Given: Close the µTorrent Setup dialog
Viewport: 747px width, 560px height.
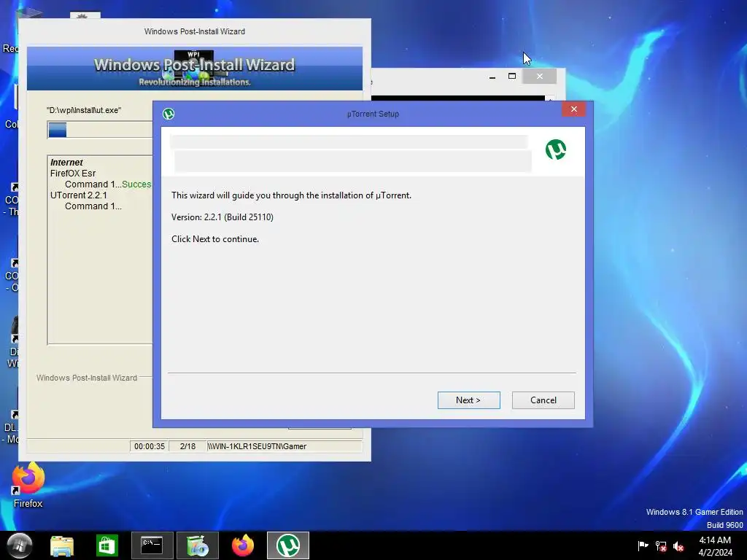Looking at the screenshot, I should point(573,109).
